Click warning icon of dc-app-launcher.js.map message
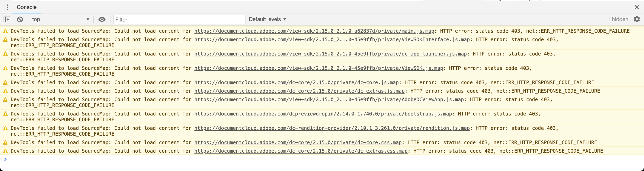The image size is (644, 171). (5, 54)
